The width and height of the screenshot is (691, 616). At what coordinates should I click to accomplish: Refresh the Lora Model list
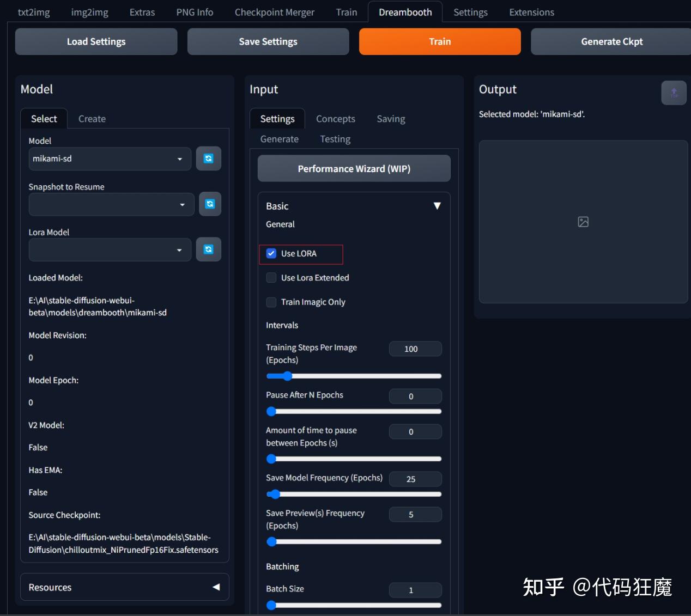(x=208, y=249)
